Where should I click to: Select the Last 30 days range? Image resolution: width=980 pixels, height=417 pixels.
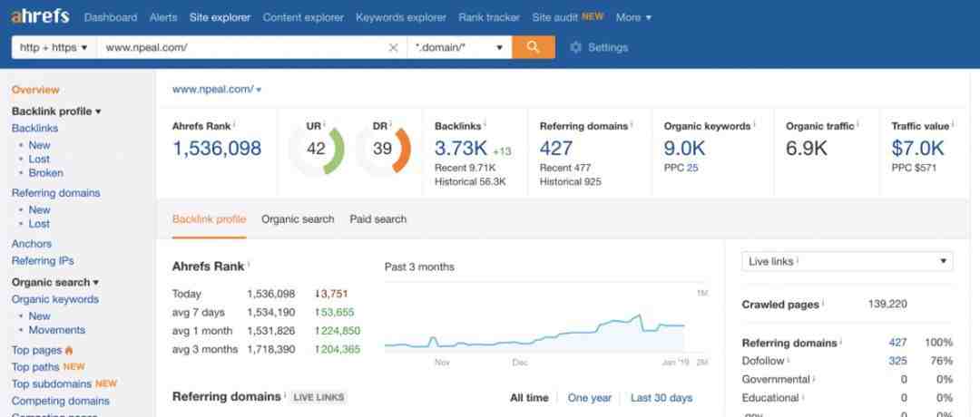pos(661,398)
